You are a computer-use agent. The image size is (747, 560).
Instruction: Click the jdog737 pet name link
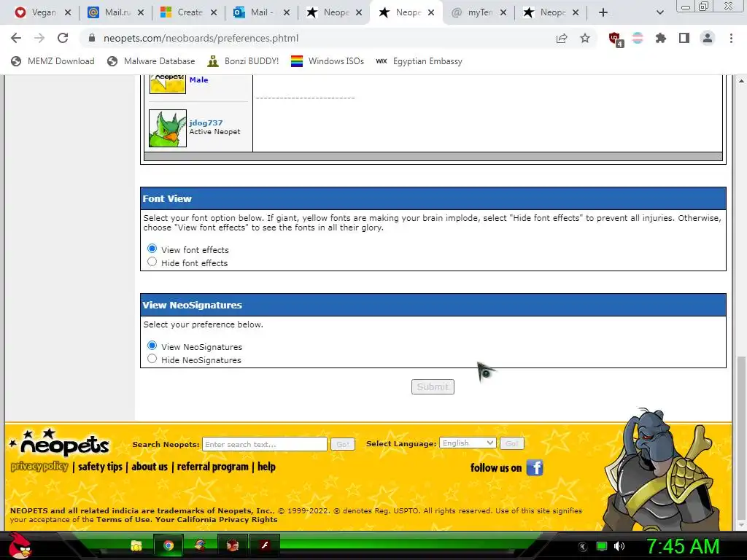coord(206,122)
